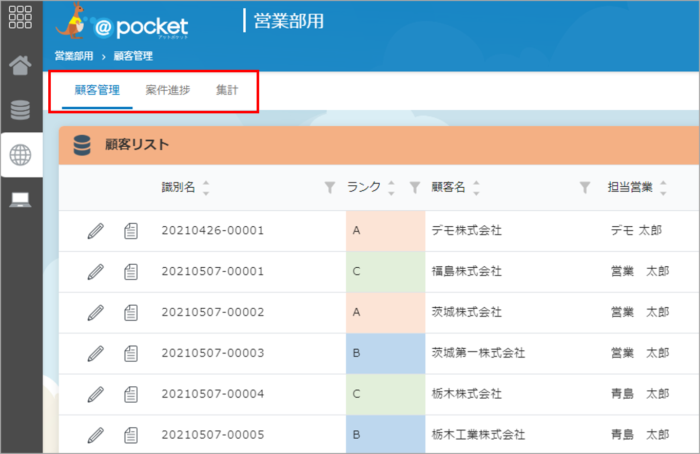This screenshot has height=454, width=700.
Task: Filter the ランク column
Action: pos(415,187)
